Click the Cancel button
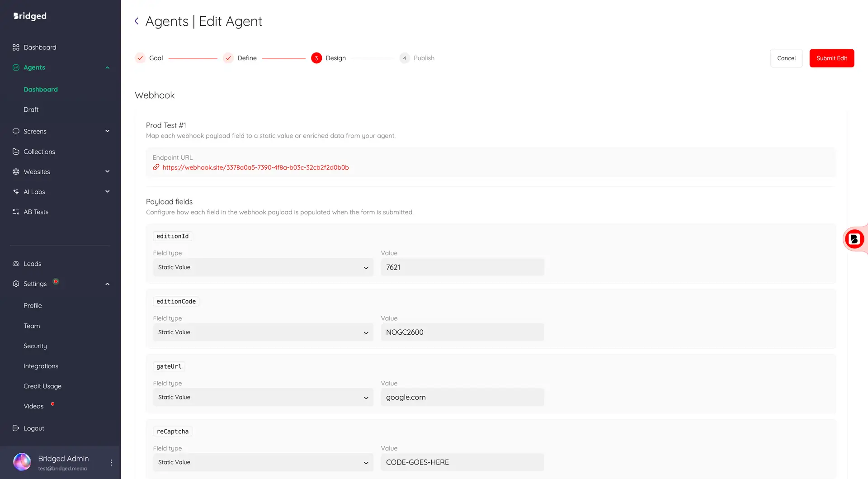 pos(786,58)
